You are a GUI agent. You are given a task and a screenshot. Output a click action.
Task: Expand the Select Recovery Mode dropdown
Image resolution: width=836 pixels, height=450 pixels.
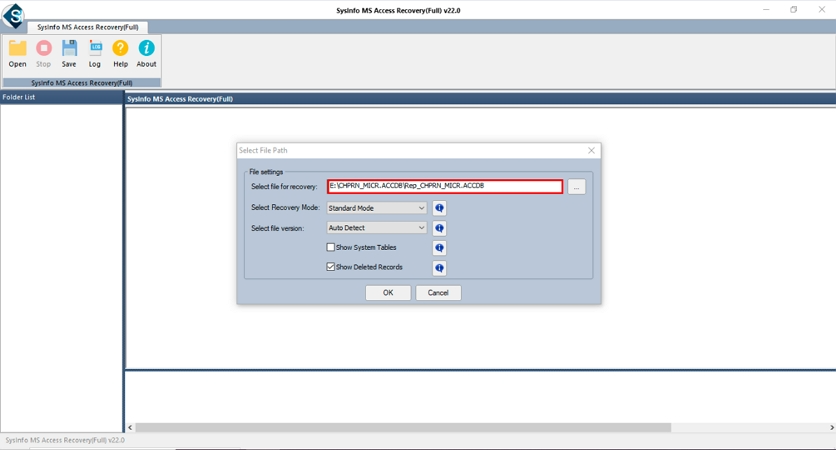point(376,208)
